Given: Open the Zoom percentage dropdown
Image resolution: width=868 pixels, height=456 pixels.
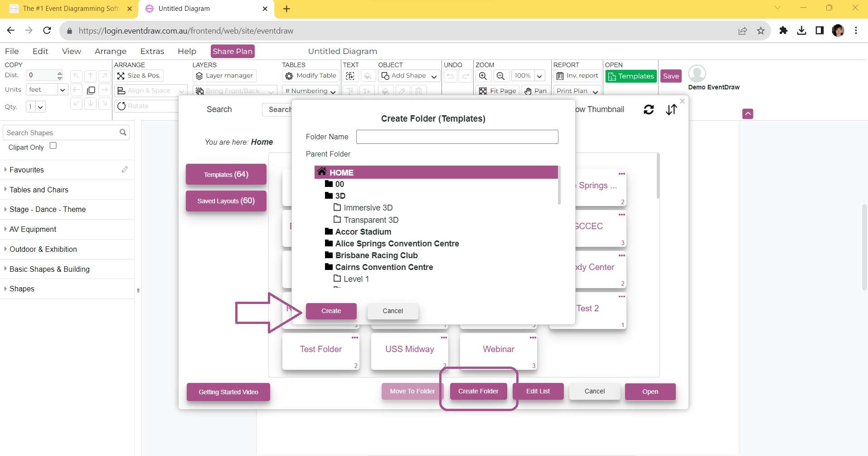Looking at the screenshot, I should (539, 76).
